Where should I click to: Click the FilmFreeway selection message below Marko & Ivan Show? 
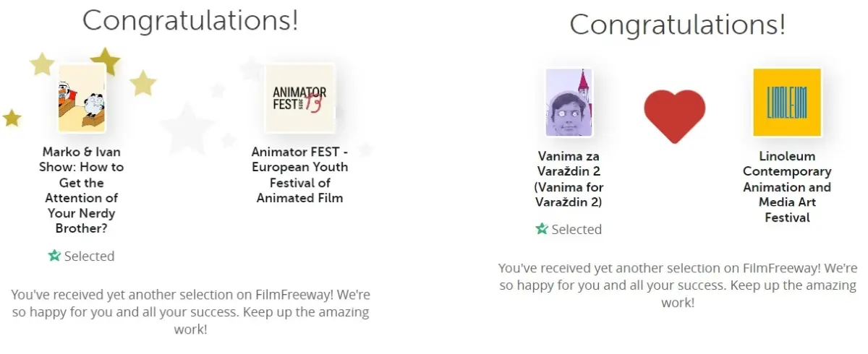(190, 311)
